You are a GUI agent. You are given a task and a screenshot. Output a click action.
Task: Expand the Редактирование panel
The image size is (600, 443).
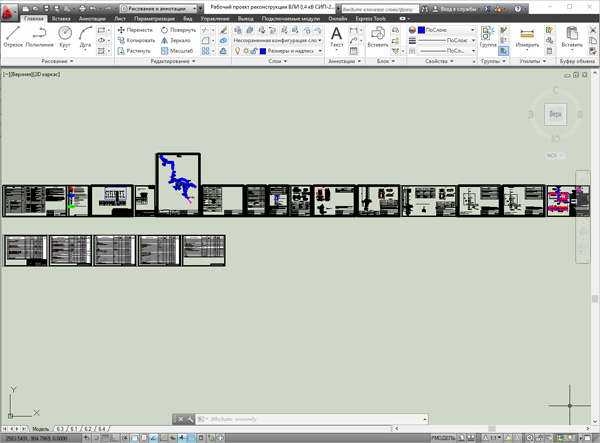pyautogui.click(x=173, y=61)
